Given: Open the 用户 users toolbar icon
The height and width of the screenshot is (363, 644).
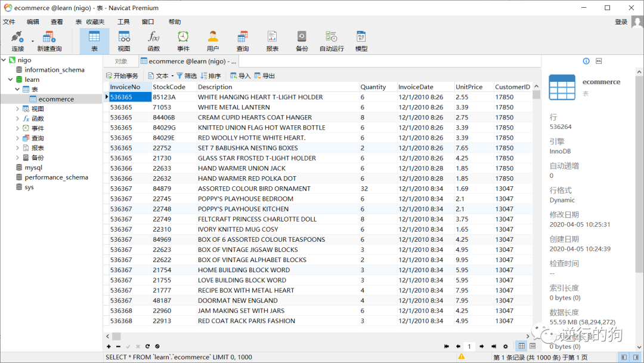Looking at the screenshot, I should click(x=213, y=41).
